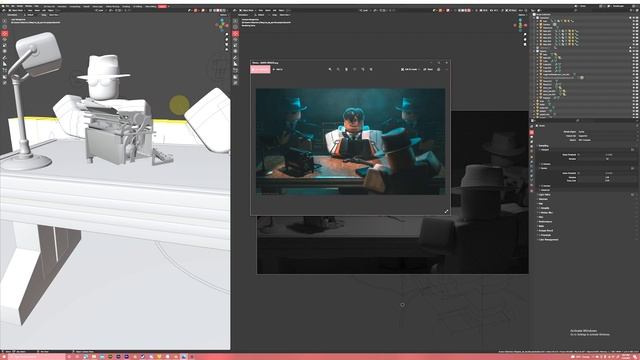Open Edit & Create in photo viewer
The width and height of the screenshot is (640, 360).
coord(411,69)
